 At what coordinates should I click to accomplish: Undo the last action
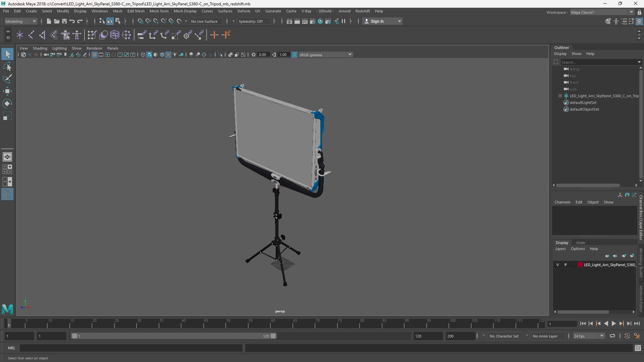(x=72, y=21)
